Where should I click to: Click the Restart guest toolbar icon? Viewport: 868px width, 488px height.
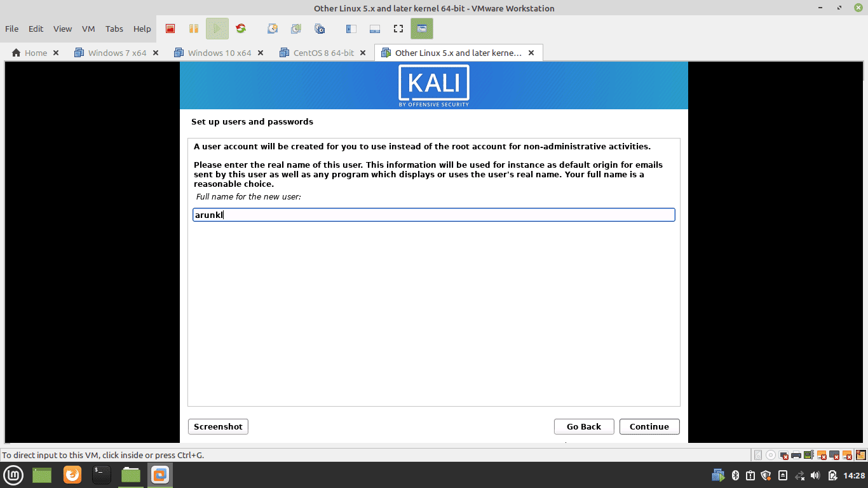coord(241,29)
